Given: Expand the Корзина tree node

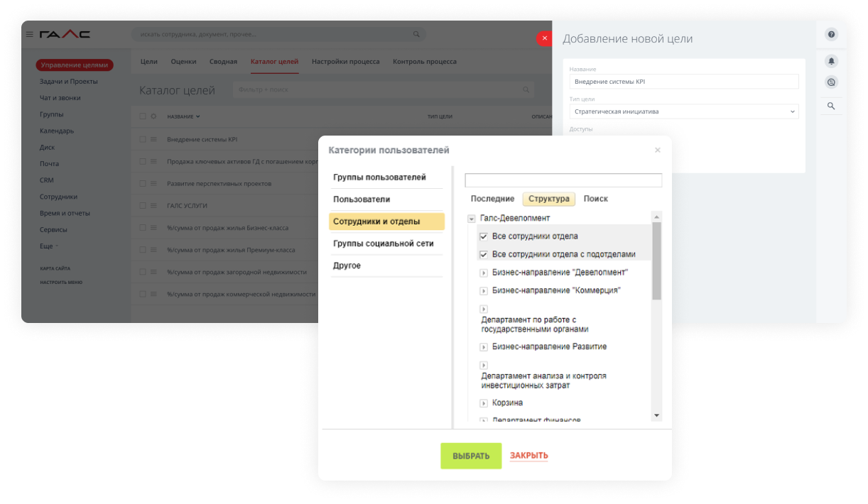Looking at the screenshot, I should [x=484, y=403].
